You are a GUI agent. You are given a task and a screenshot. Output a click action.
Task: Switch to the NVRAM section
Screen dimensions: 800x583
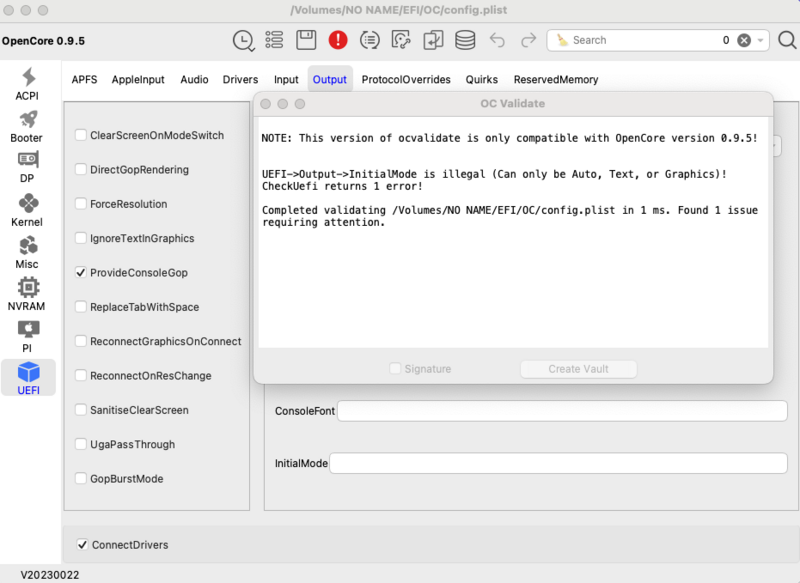coord(27,297)
